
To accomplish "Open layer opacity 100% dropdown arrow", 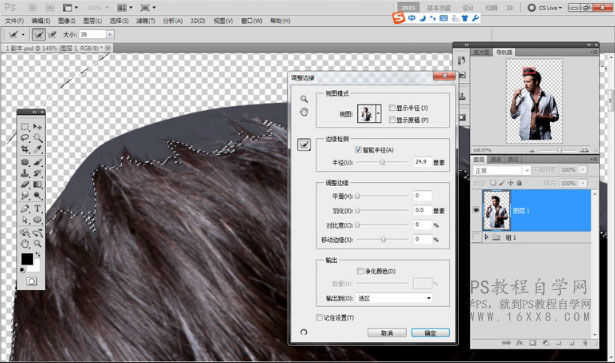I will (x=583, y=170).
